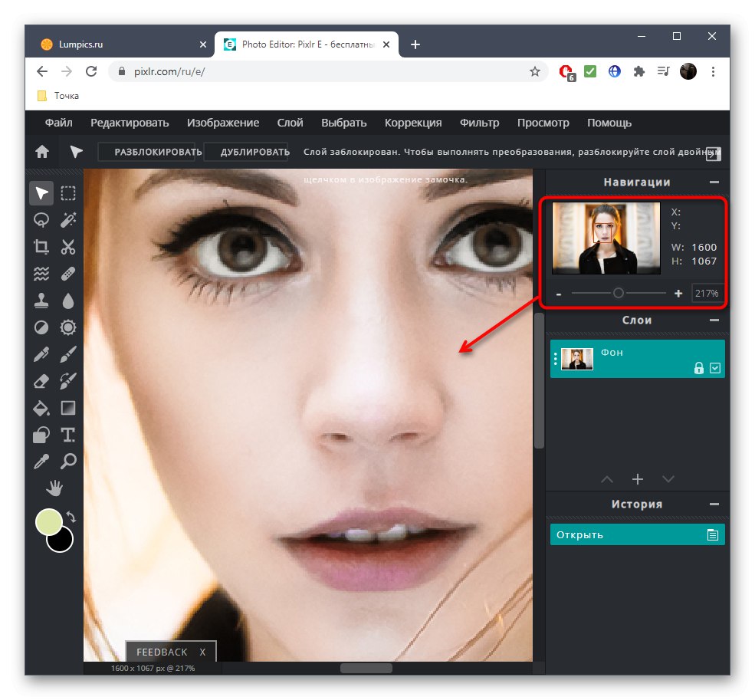Click the ДУБЛИРОВАТЬ button

tap(246, 152)
